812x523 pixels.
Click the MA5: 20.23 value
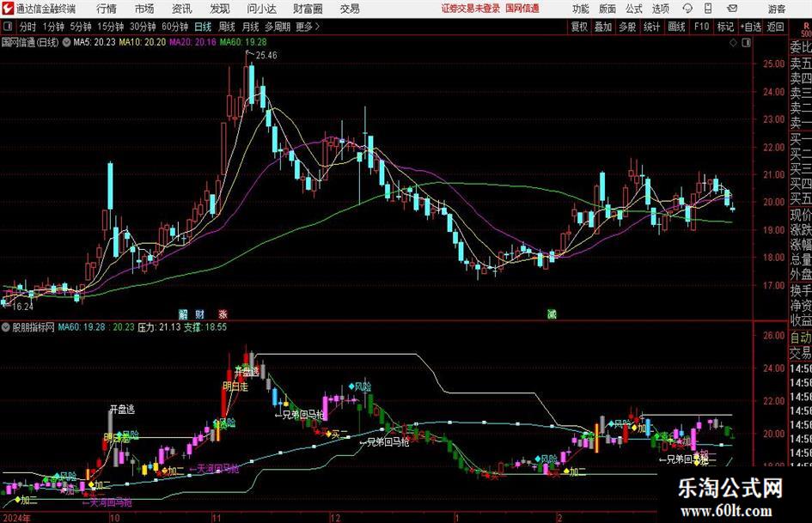point(95,42)
